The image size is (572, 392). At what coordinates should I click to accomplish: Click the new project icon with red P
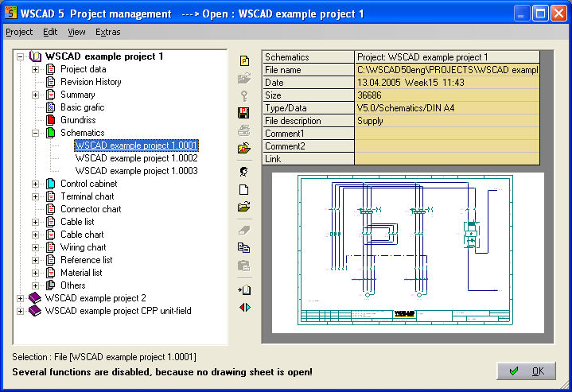244,61
